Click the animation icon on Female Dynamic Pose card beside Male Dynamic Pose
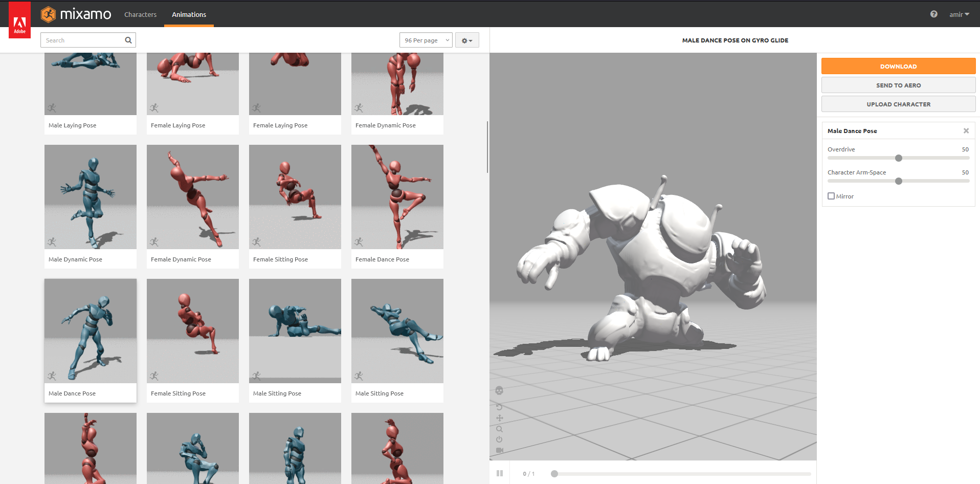Image resolution: width=980 pixels, height=484 pixels. pyautogui.click(x=154, y=242)
